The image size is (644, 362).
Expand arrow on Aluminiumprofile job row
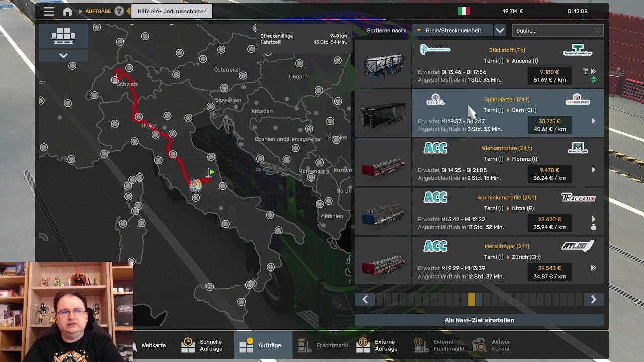pyautogui.click(x=594, y=219)
